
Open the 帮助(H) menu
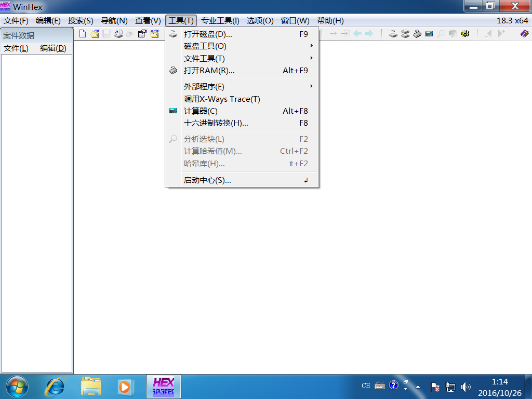coord(330,21)
